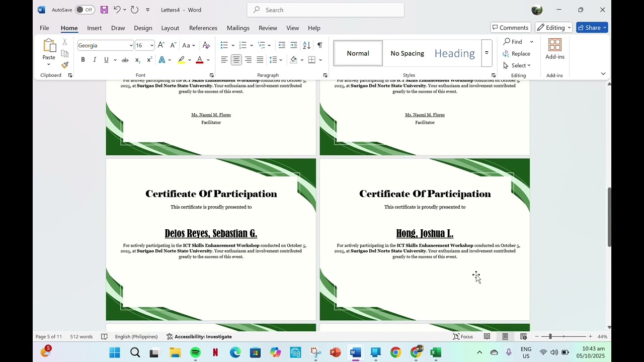
Task: Increase font size with the larger A icon
Action: click(161, 45)
